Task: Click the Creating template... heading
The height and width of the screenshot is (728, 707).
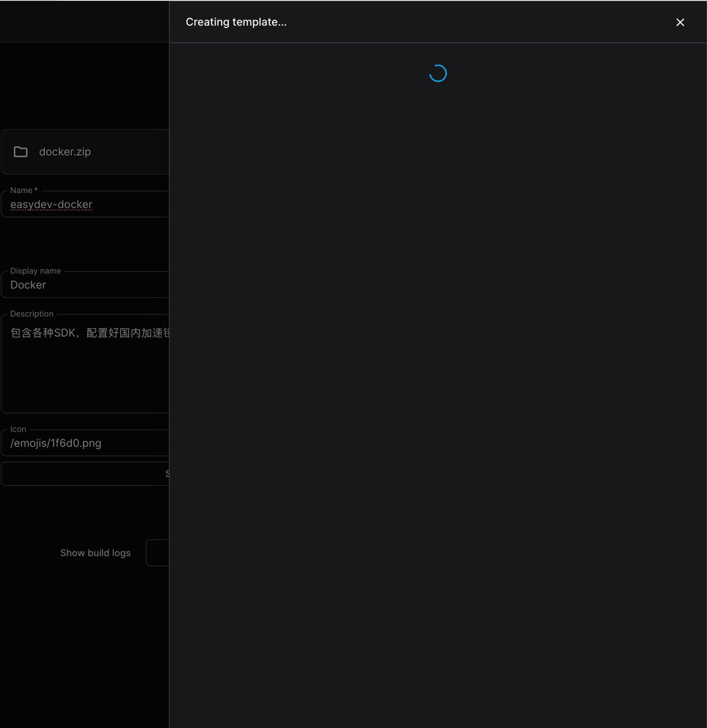Action: [236, 22]
